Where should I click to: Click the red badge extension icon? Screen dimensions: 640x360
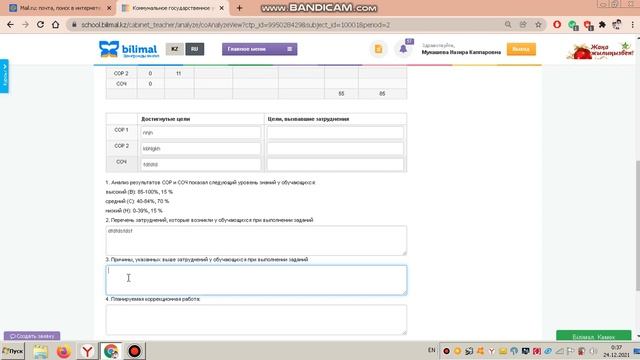[588, 25]
